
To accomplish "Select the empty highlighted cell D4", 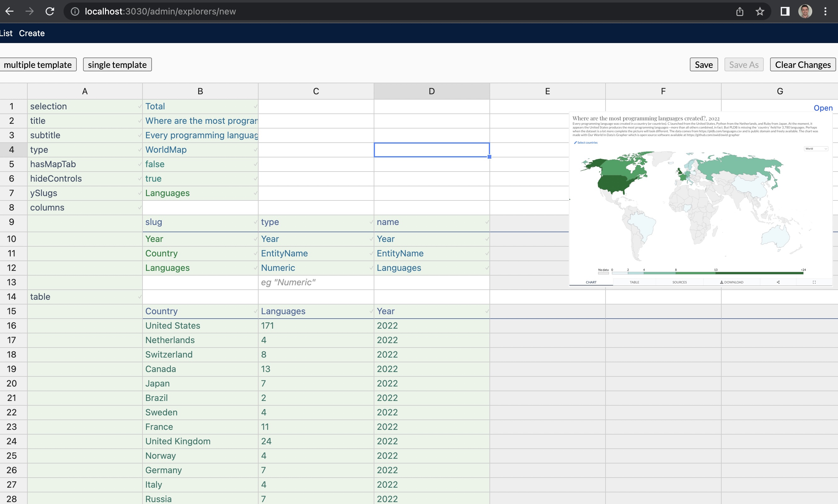I will point(431,150).
